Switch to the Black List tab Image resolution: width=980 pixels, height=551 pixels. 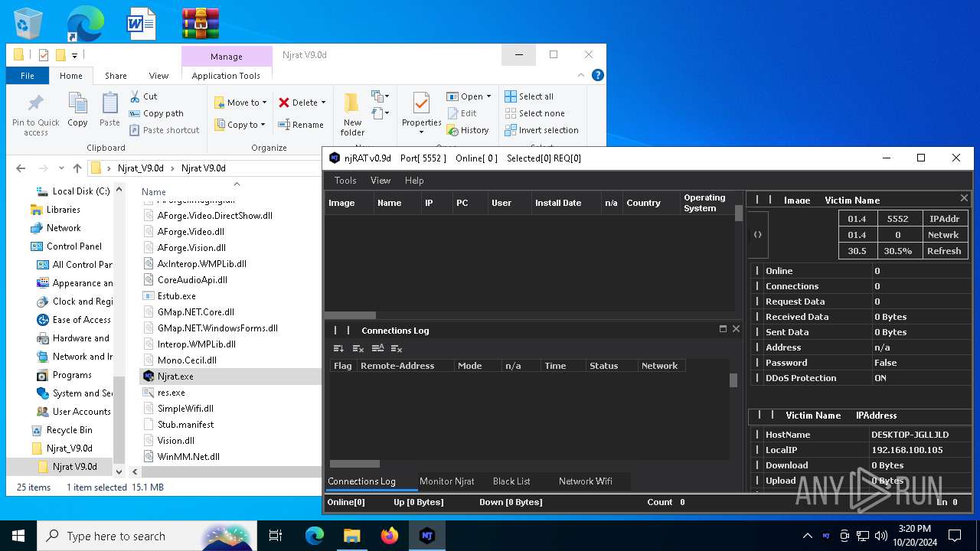511,481
